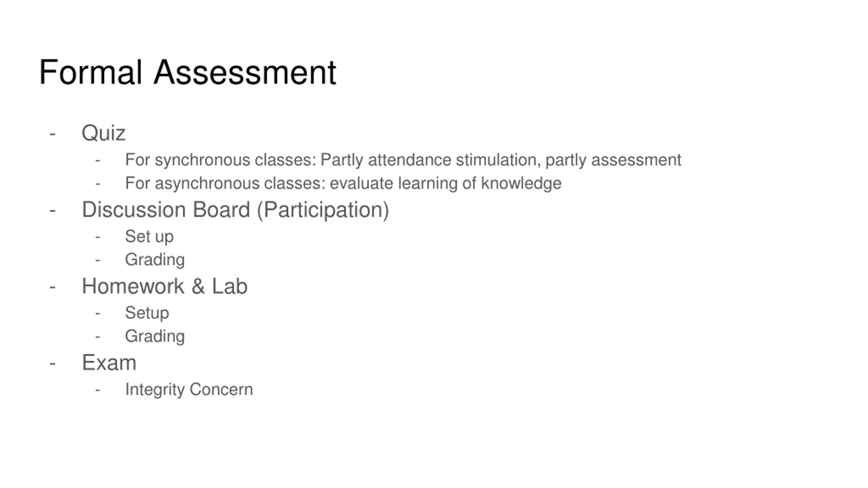Click Grading under Discussion Board
The image size is (868, 488).
pyautogui.click(x=155, y=260)
